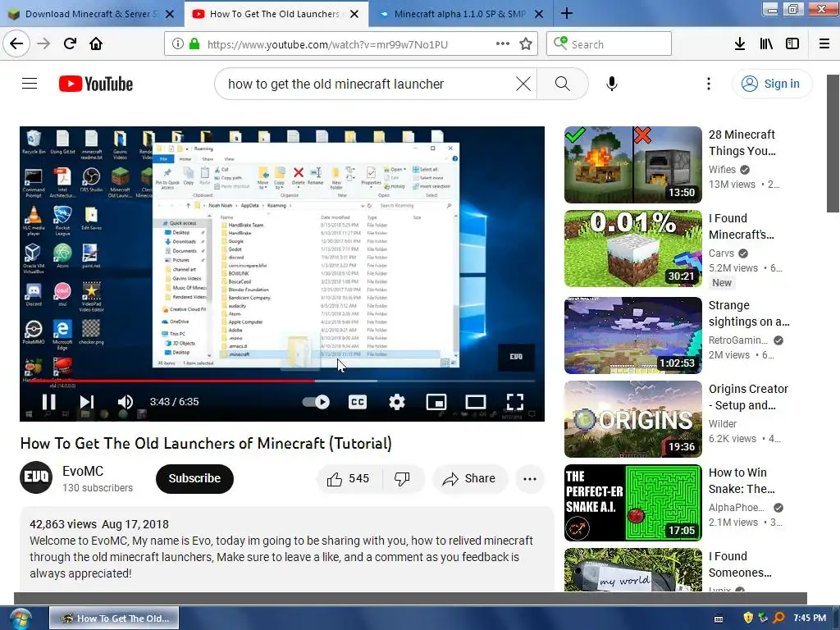Bookmark this page with the star icon
Screen dimensions: 840x630
[x=526, y=44]
